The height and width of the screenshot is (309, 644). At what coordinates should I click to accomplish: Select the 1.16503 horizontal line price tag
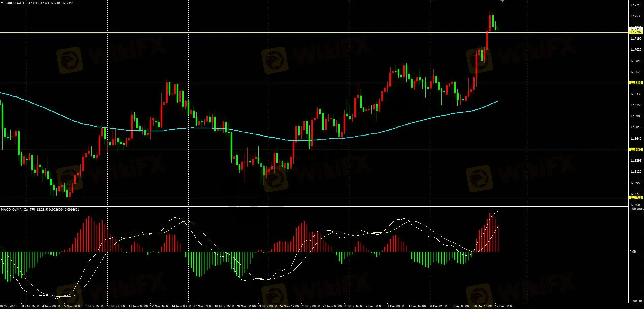click(x=636, y=83)
